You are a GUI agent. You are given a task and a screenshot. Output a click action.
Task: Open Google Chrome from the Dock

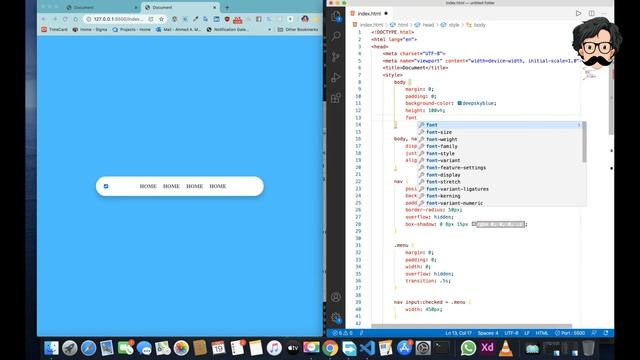(x=330, y=348)
